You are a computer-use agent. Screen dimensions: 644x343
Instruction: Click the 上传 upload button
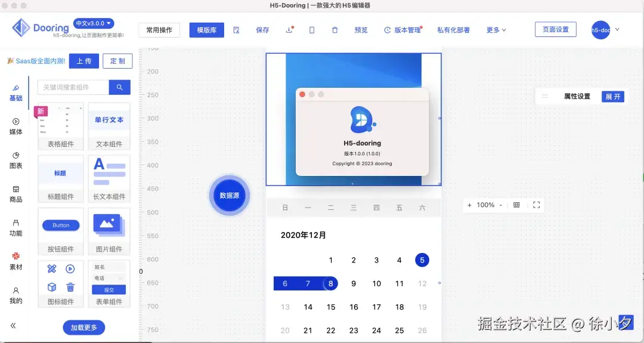84,61
